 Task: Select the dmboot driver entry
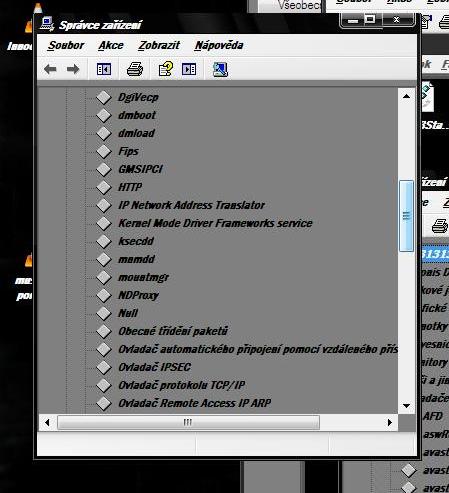[x=137, y=115]
